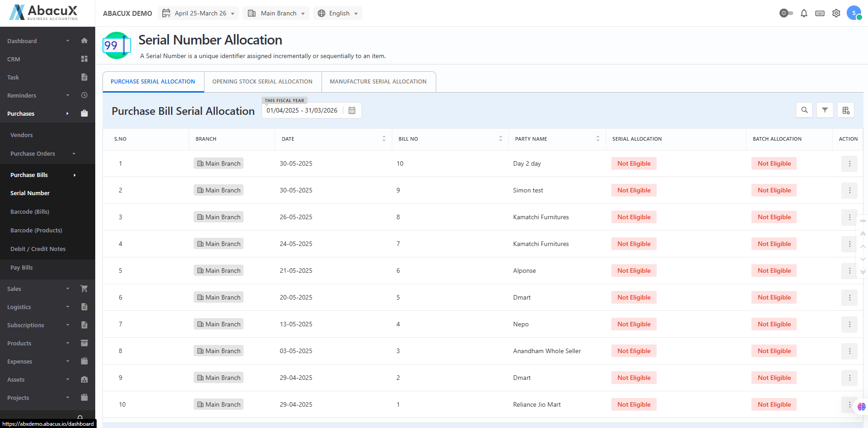Image resolution: width=868 pixels, height=428 pixels.
Task: Click the keyboard shortcuts icon
Action: [819, 13]
